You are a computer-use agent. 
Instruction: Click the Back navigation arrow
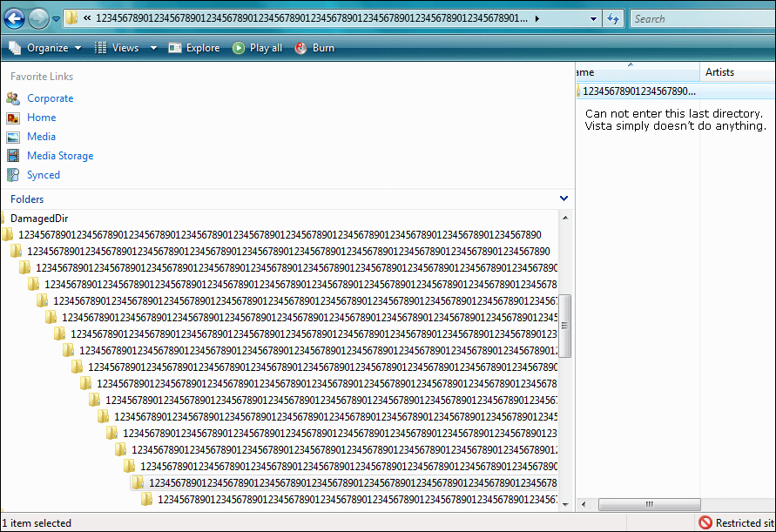pyautogui.click(x=14, y=19)
